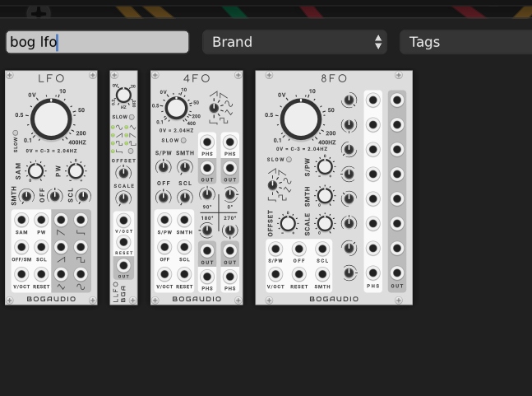Toggle the SLOW button on 8FO module
The width and height of the screenshot is (532, 396).
[289, 159]
